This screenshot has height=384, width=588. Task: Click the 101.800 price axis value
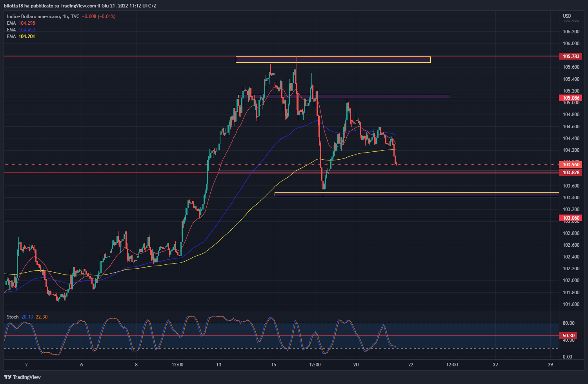tap(571, 293)
